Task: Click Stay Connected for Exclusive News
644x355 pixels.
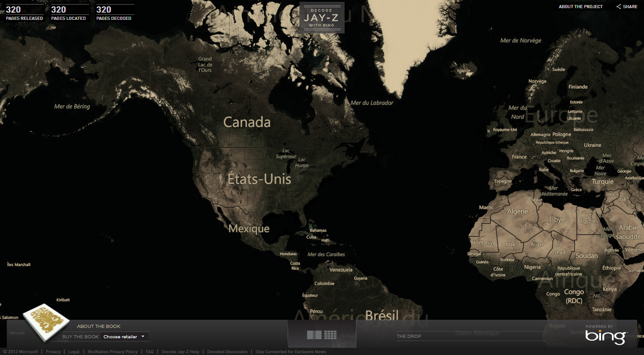Action: (290, 351)
